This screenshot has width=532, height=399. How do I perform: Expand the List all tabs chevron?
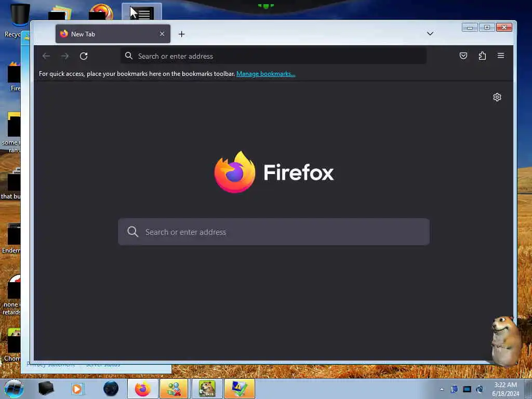coord(430,34)
